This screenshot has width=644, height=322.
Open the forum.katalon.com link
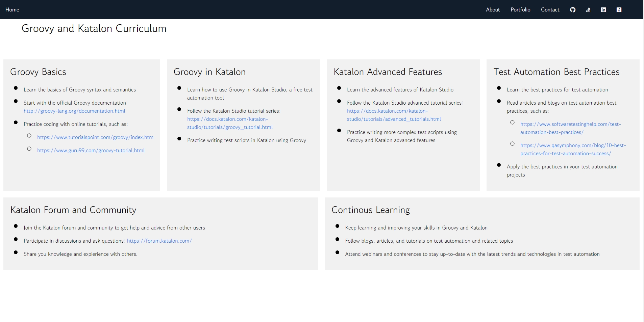point(159,241)
